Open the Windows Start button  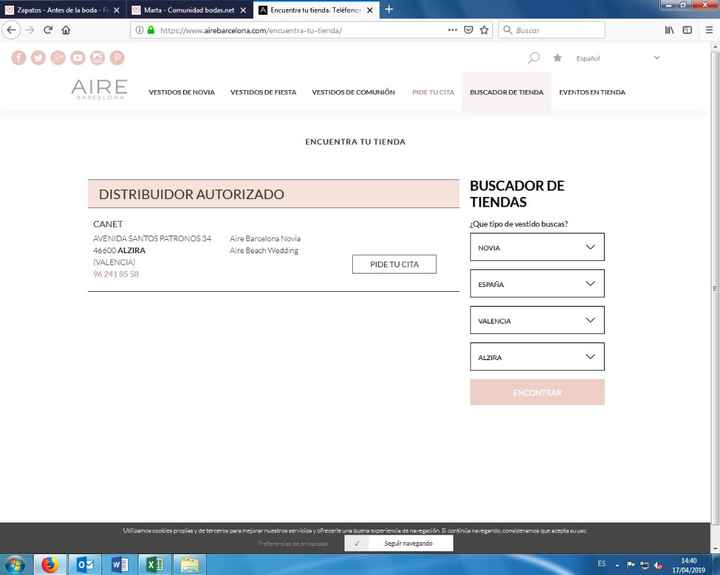pos(15,565)
